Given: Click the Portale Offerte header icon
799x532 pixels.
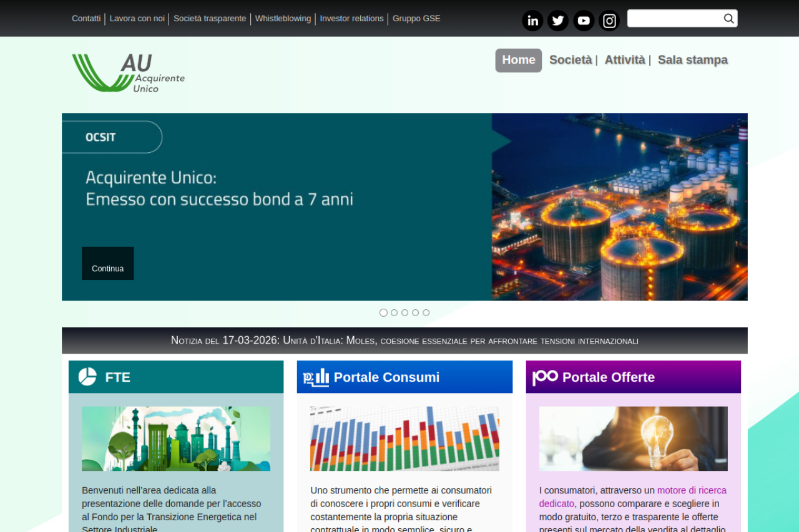Looking at the screenshot, I should (545, 377).
